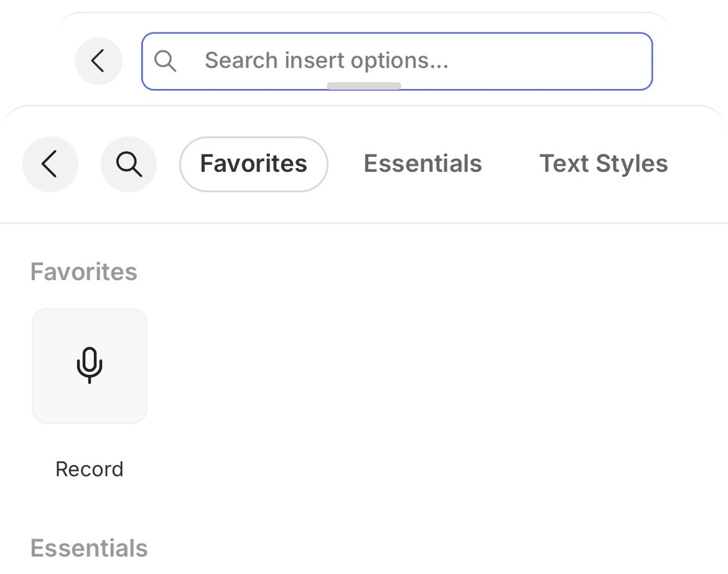
Task: Focus the Search insert options field
Action: (x=398, y=61)
